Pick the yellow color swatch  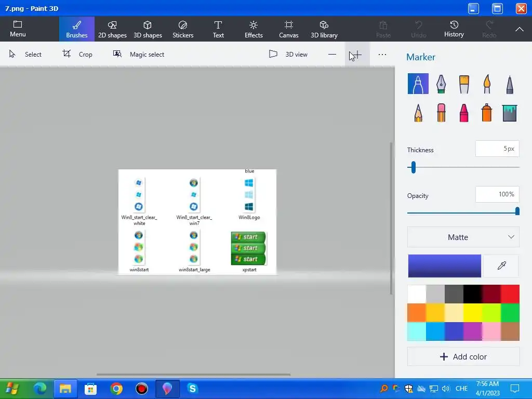473,312
